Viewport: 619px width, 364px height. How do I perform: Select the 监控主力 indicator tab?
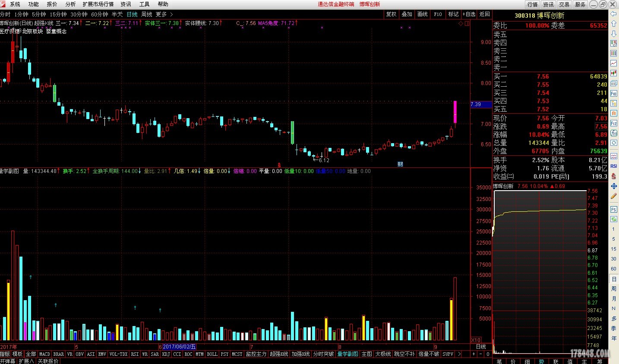click(256, 354)
